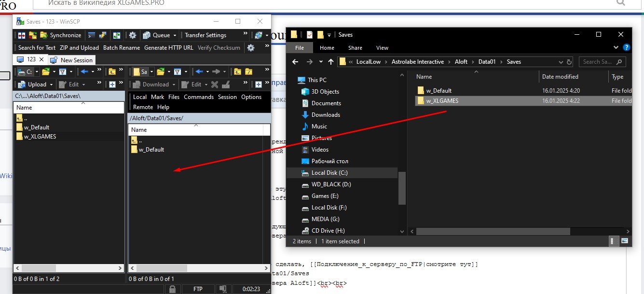Switch Explorer to large icons view toggle
The image size is (644, 294).
click(x=625, y=240)
